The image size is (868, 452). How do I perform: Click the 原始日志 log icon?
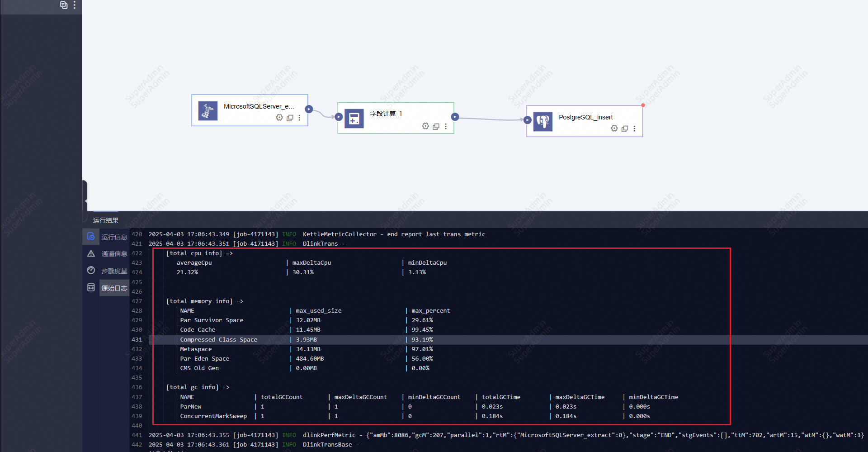pos(91,287)
